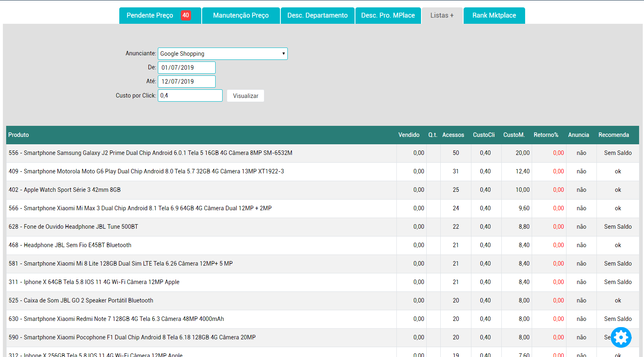Screen dimensions: 644x357
Task: Click the CustoM. column header
Action: 514,135
